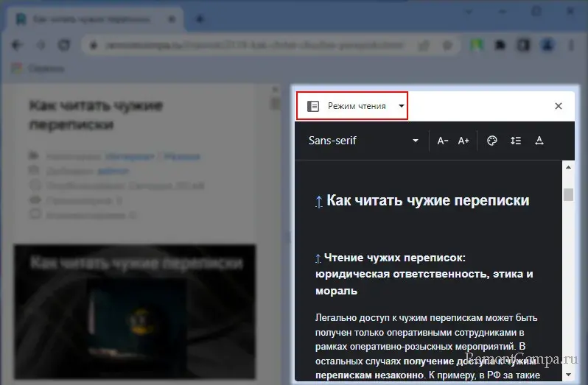Click the side panel scrollbar up arrow
Screen dimensions: 588x385
pyautogui.click(x=568, y=166)
